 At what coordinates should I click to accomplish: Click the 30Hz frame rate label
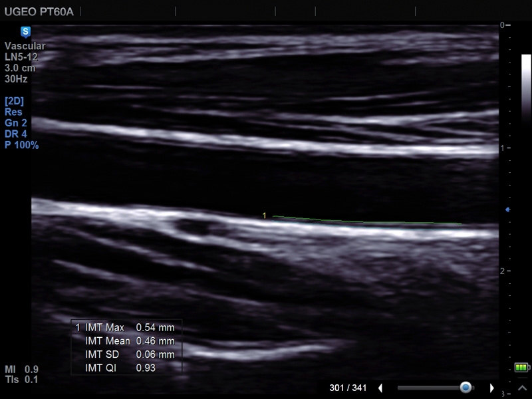pyautogui.click(x=16, y=79)
